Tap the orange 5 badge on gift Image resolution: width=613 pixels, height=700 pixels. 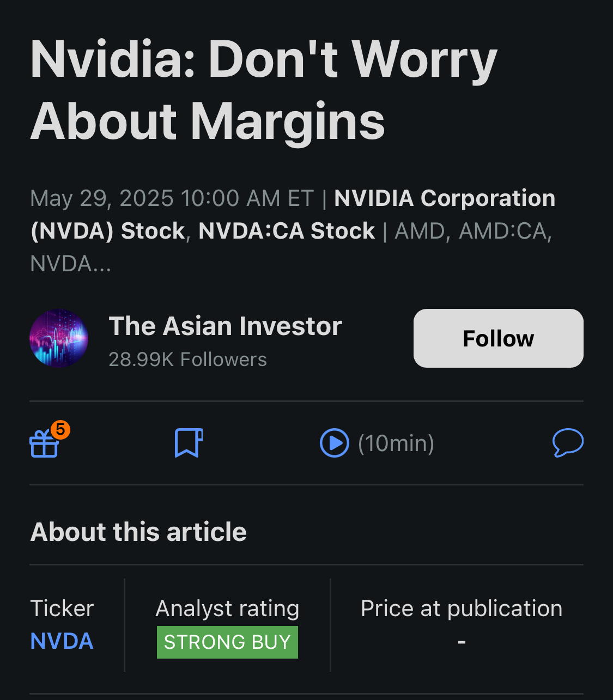[x=60, y=430]
